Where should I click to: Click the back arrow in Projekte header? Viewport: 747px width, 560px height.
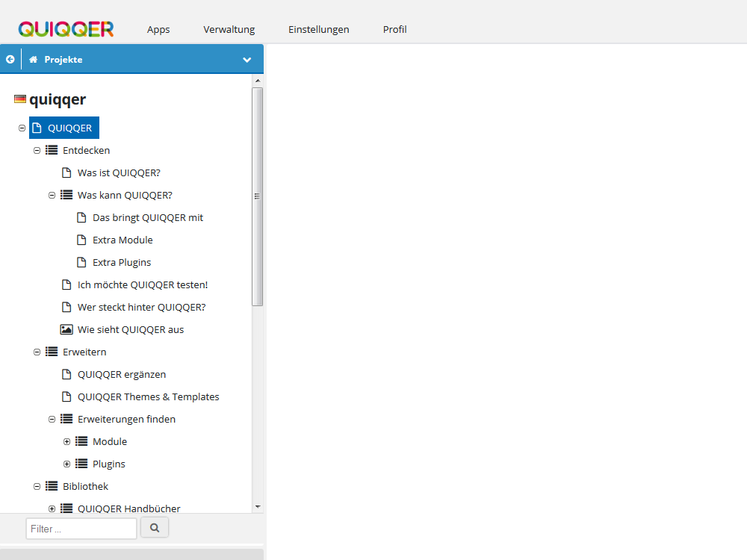10,60
